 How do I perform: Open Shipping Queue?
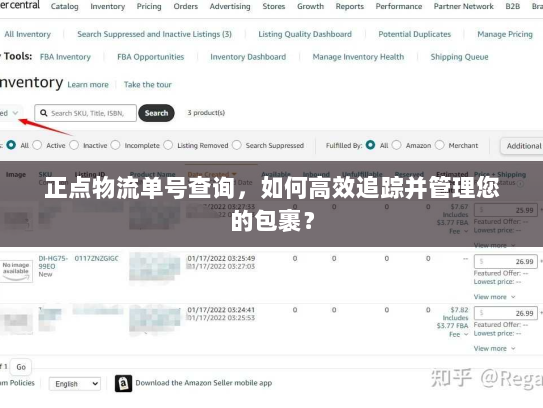coord(459,57)
